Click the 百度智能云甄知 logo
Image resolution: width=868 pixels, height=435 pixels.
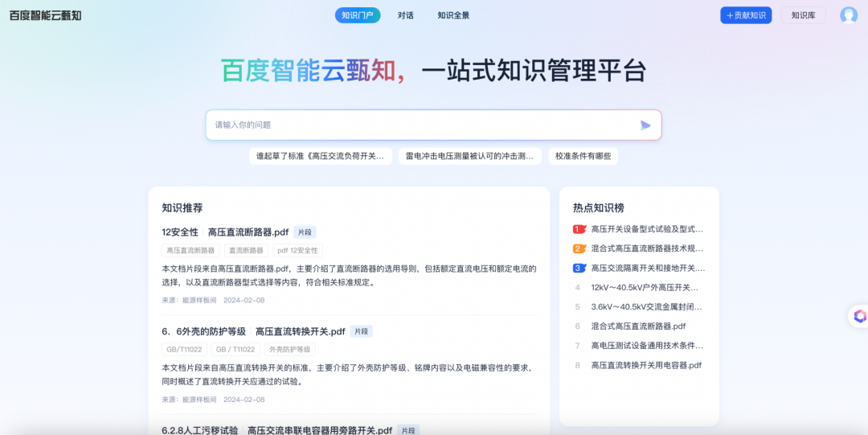[45, 15]
